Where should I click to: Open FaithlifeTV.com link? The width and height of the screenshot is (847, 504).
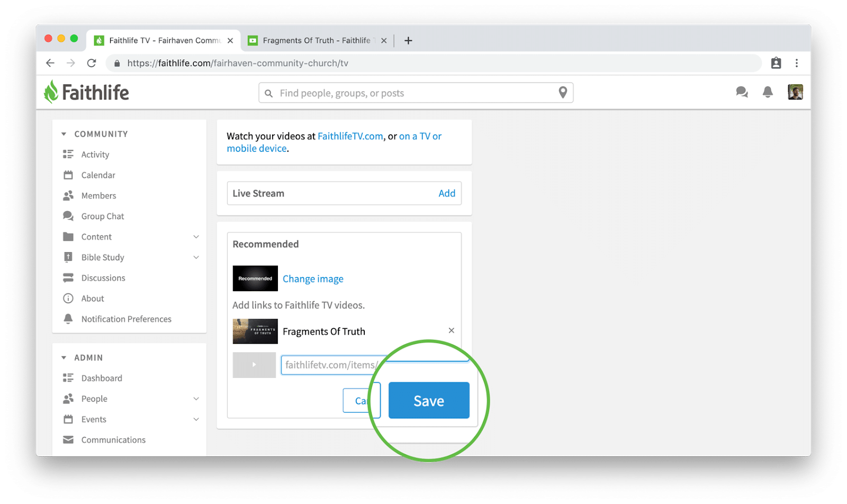coord(350,136)
